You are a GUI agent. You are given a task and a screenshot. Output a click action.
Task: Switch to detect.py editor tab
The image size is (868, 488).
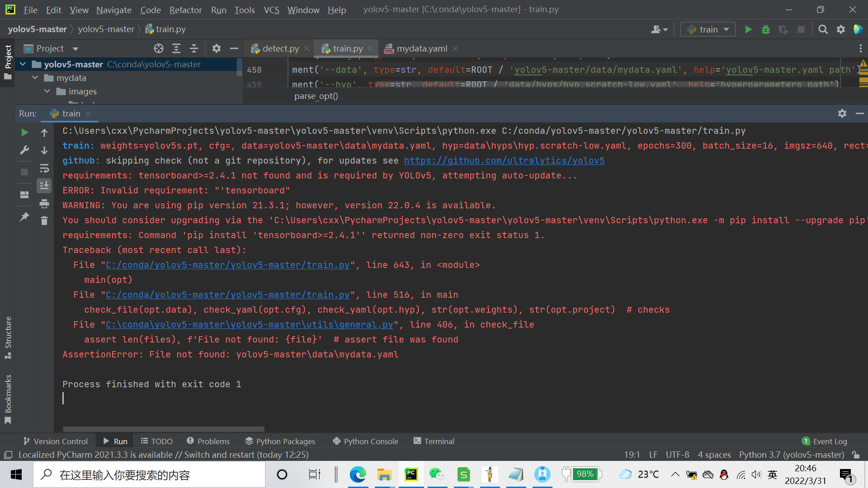tap(280, 48)
